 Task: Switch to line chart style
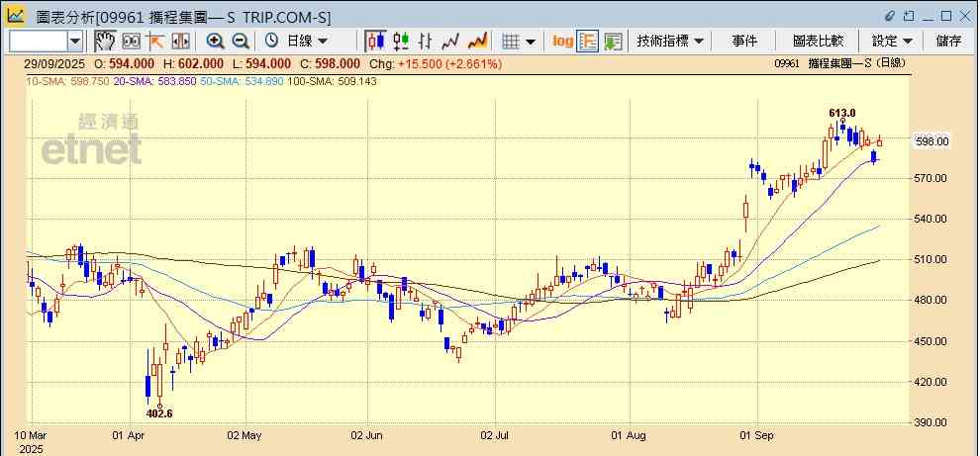[450, 42]
